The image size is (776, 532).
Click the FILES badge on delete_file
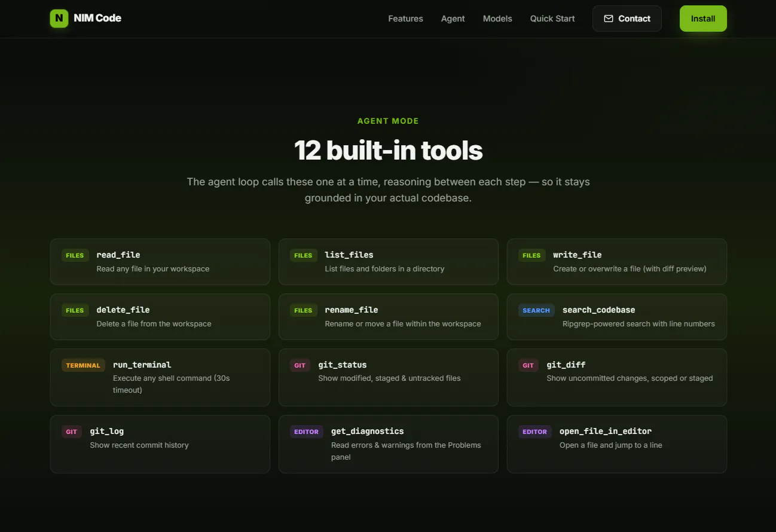tap(75, 310)
